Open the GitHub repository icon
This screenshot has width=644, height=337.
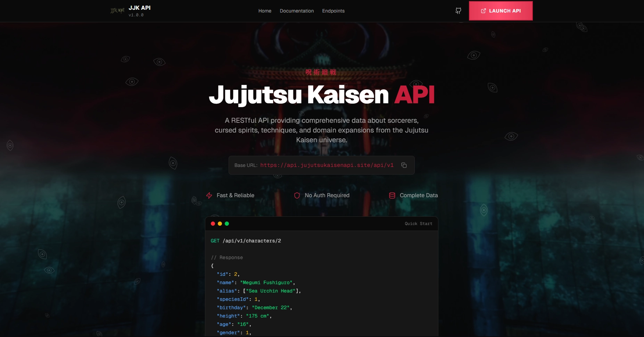(x=458, y=11)
